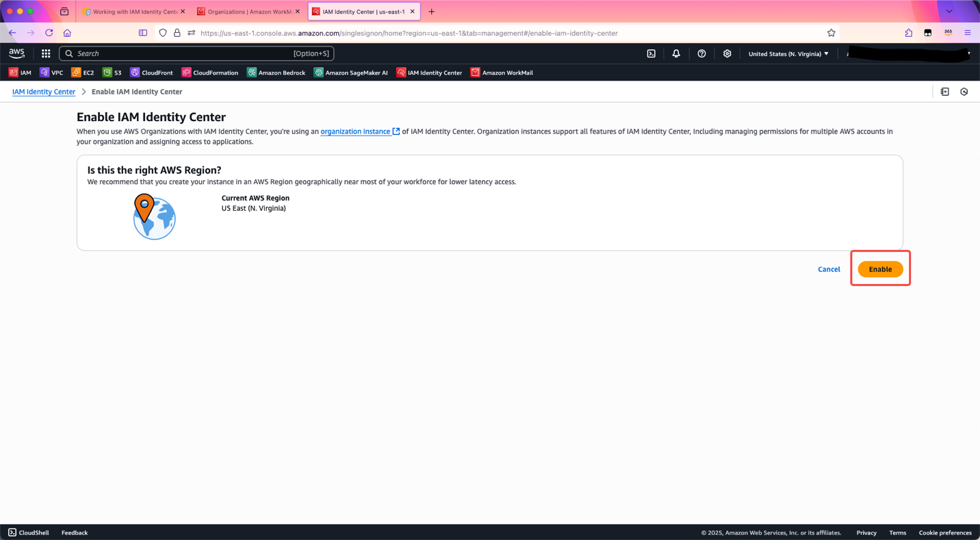Screen dimensions: 980x540
Task: Open a new browser tab
Action: coord(432,12)
